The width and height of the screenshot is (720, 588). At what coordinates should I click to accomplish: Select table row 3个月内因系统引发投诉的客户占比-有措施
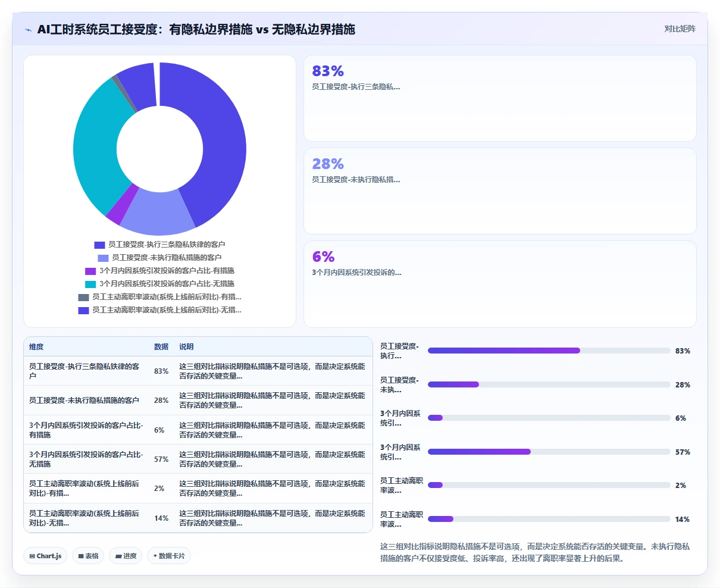[x=198, y=430]
